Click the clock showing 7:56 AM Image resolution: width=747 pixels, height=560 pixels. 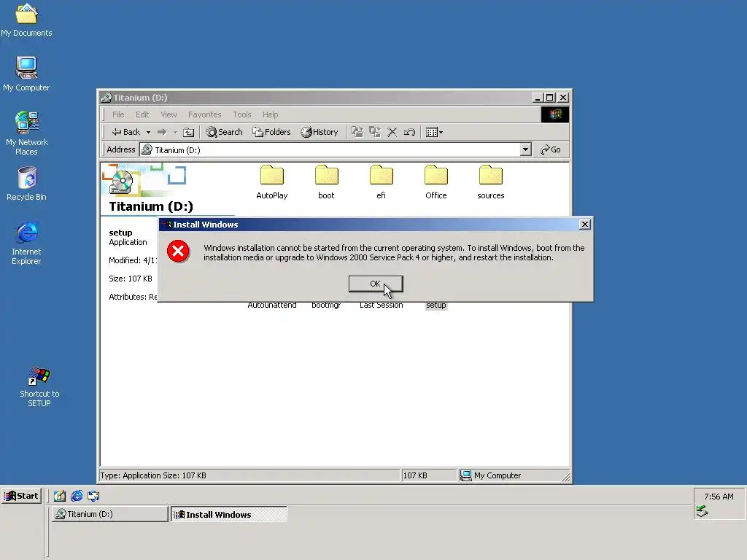click(719, 496)
